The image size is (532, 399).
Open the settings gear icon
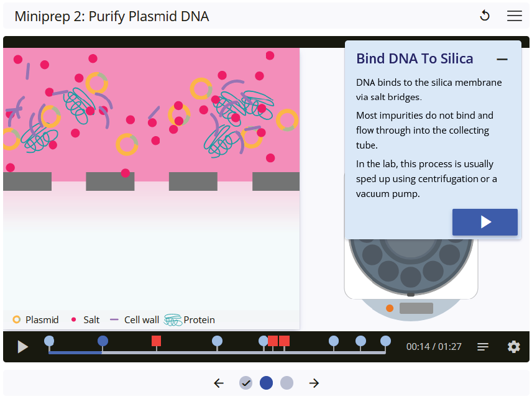(x=514, y=347)
